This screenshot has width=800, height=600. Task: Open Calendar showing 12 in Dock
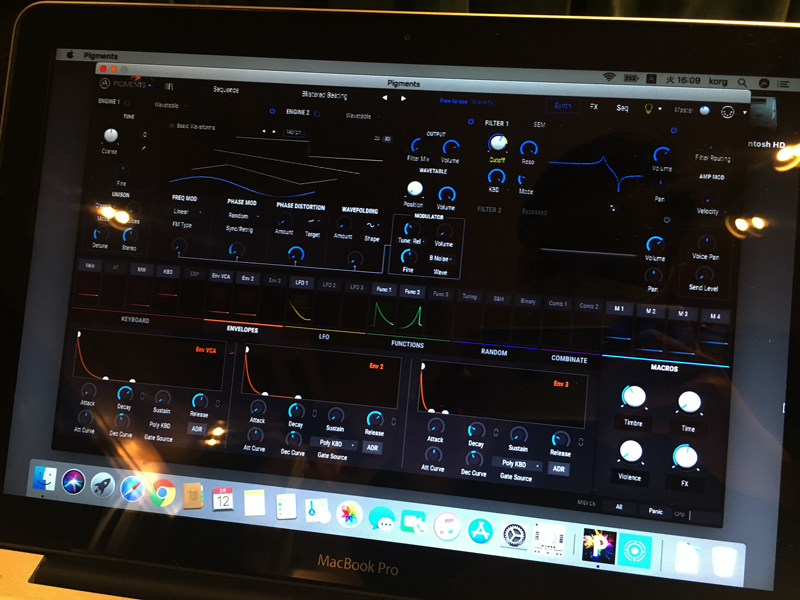(x=223, y=500)
